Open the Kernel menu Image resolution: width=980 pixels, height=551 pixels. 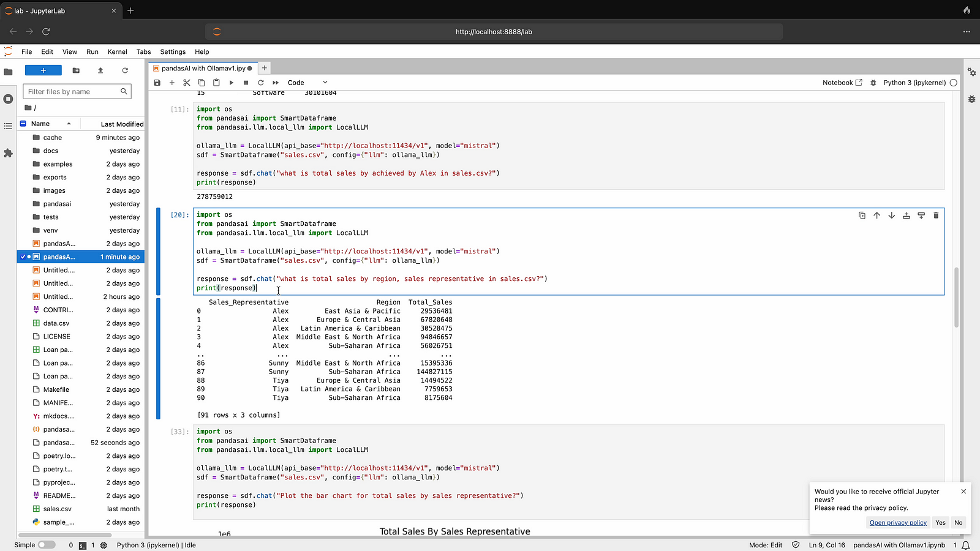[x=117, y=52]
